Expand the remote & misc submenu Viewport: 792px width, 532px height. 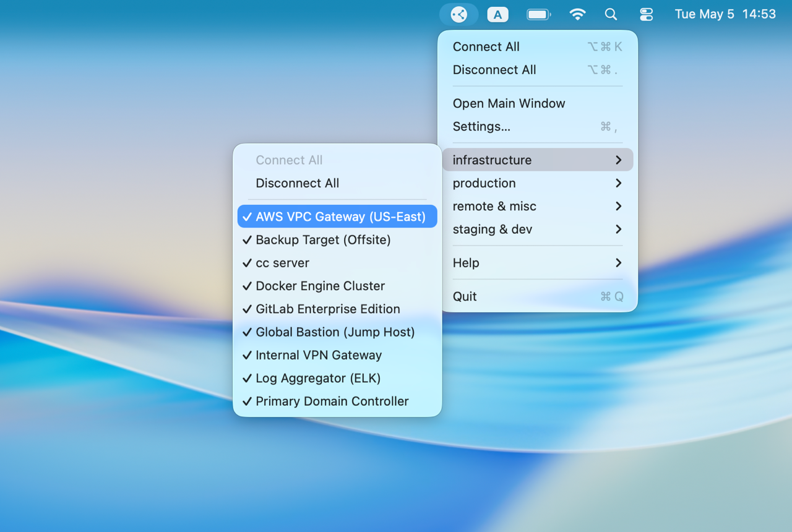click(x=538, y=206)
